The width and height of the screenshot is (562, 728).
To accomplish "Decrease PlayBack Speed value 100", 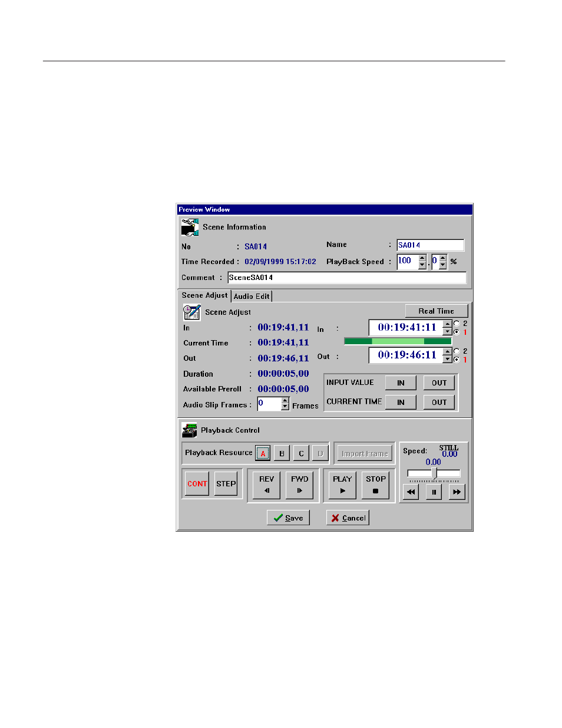I will coord(422,265).
